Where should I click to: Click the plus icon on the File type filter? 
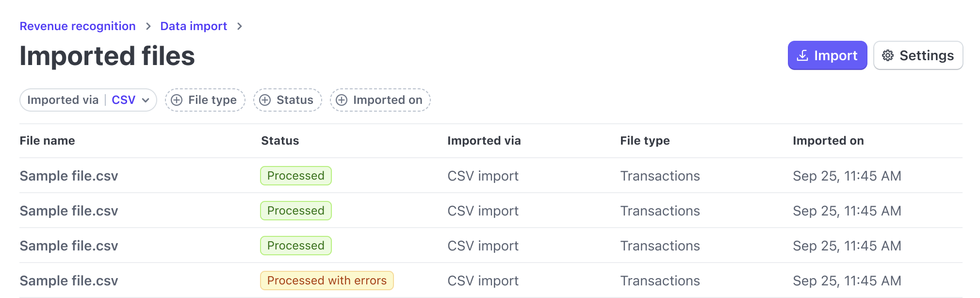[x=177, y=100]
